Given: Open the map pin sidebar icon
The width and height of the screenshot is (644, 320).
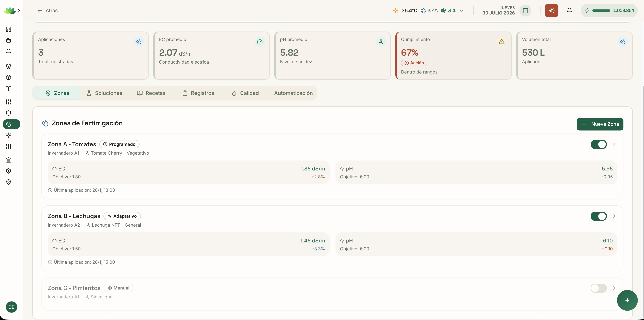Looking at the screenshot, I should coord(8,182).
